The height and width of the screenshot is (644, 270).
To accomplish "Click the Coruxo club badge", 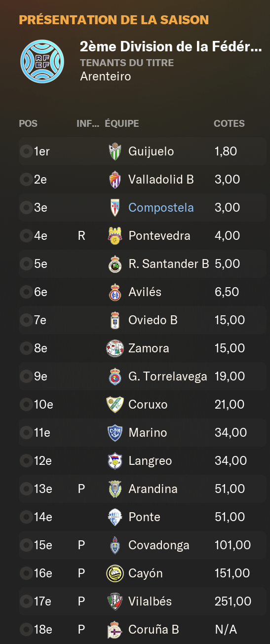I will pos(115,404).
